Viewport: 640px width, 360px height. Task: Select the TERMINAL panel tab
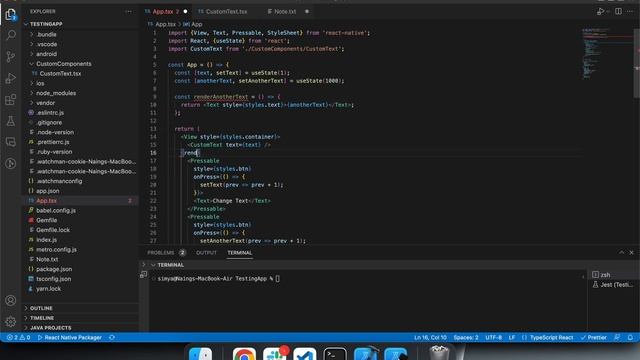[240, 253]
